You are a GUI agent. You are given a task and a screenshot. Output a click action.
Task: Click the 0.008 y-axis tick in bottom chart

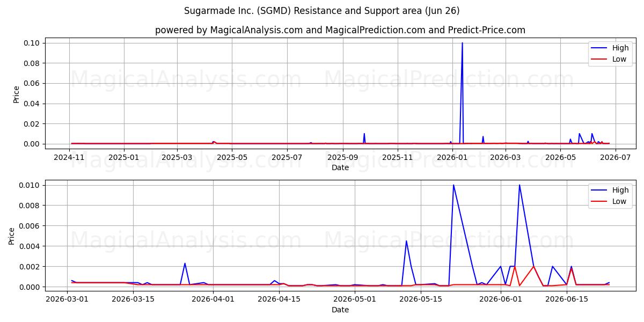tap(31, 206)
